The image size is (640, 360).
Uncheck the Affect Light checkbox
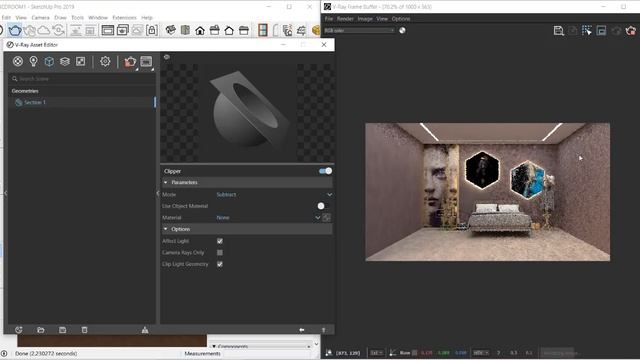220,241
